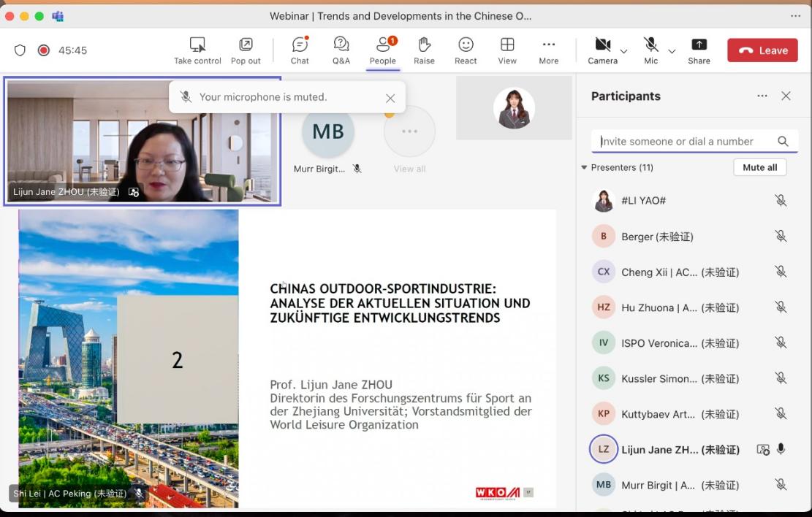Toggle the Camera on

point(602,50)
